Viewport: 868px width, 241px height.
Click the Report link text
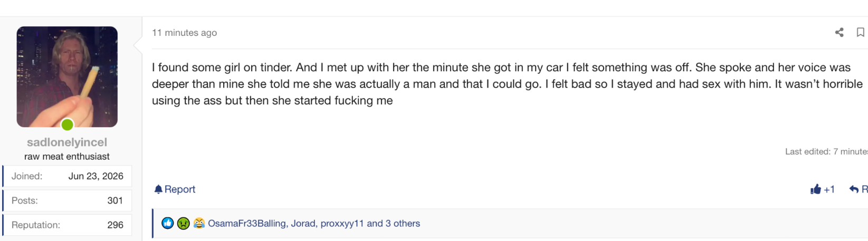pyautogui.click(x=180, y=189)
